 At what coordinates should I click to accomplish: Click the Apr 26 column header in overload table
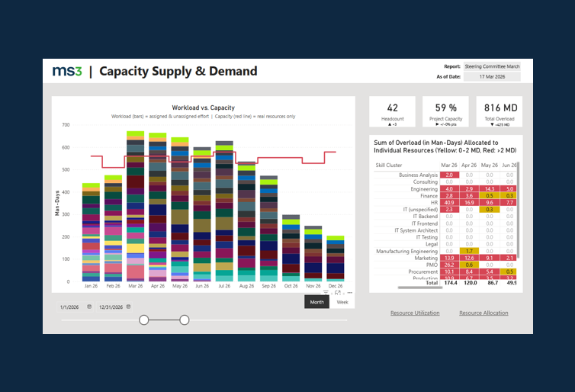[x=469, y=165]
